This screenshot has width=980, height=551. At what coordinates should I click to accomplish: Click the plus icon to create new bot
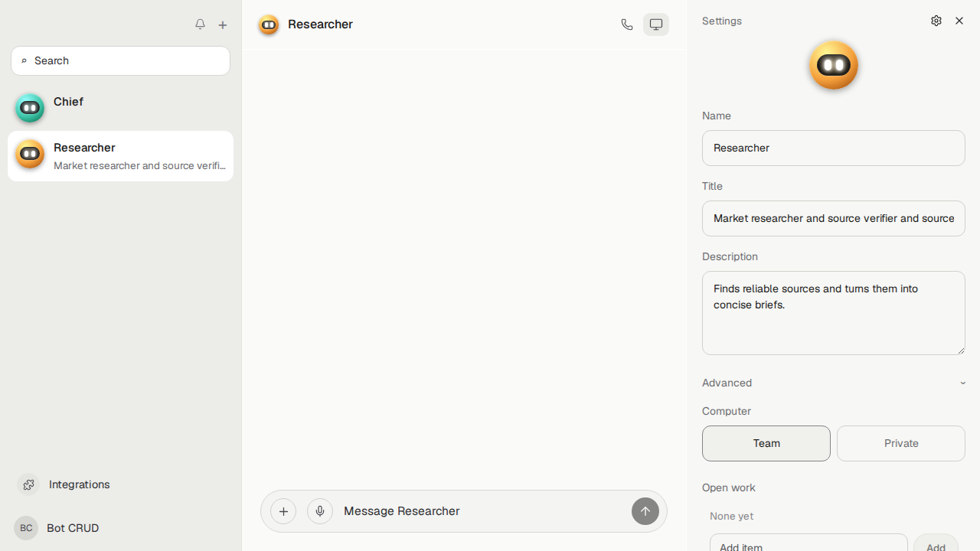coord(223,24)
